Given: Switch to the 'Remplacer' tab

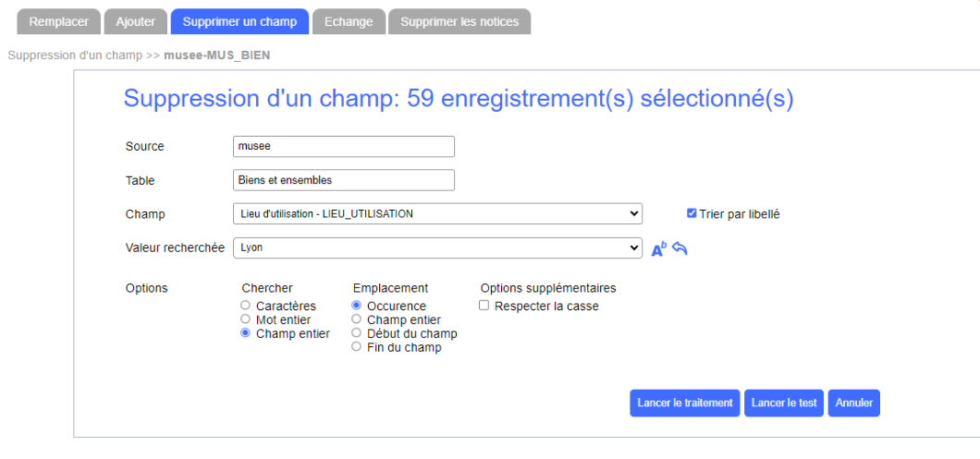Looking at the screenshot, I should pos(58,21).
